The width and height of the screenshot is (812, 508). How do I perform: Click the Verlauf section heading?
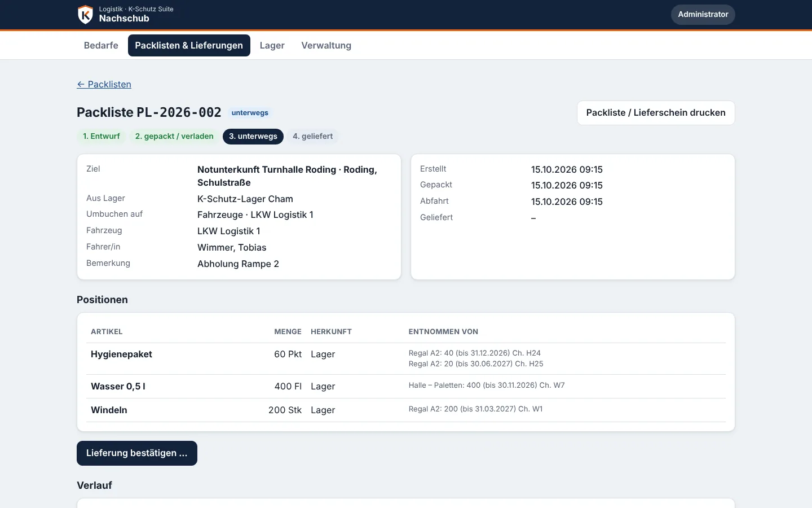pos(94,485)
